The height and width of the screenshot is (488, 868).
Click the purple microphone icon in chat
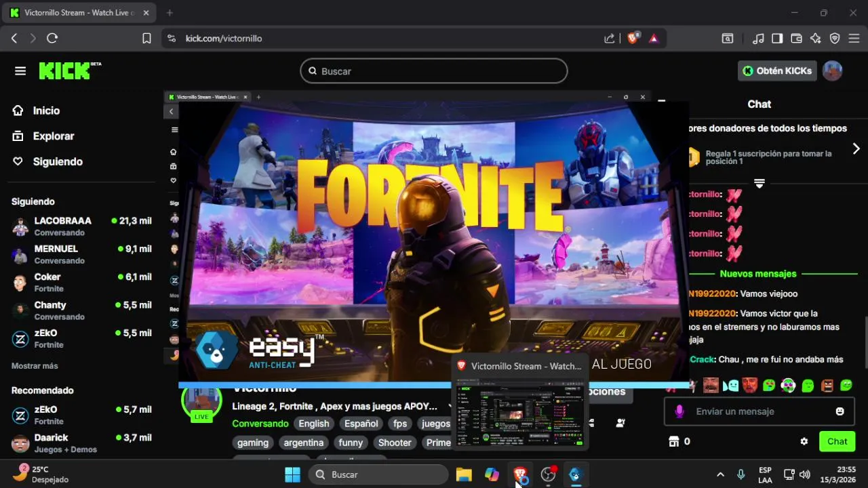[x=679, y=411]
